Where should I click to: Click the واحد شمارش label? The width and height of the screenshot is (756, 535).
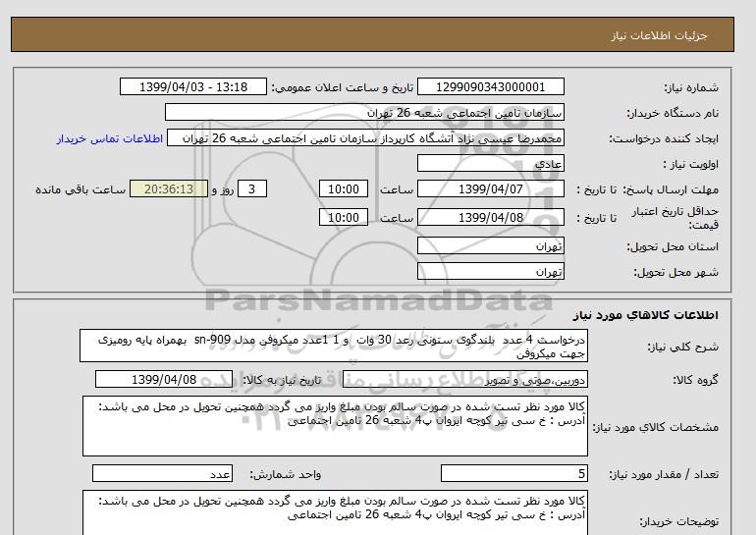(286, 475)
